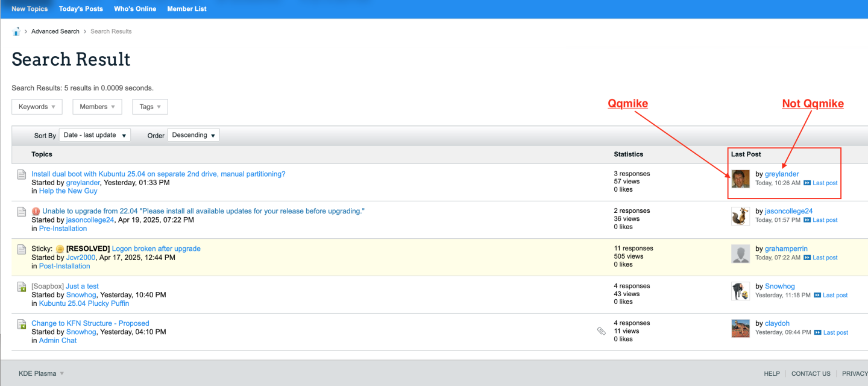This screenshot has width=868, height=386.
Task: Open 'Last post' text link in claydoh's row
Action: point(835,332)
